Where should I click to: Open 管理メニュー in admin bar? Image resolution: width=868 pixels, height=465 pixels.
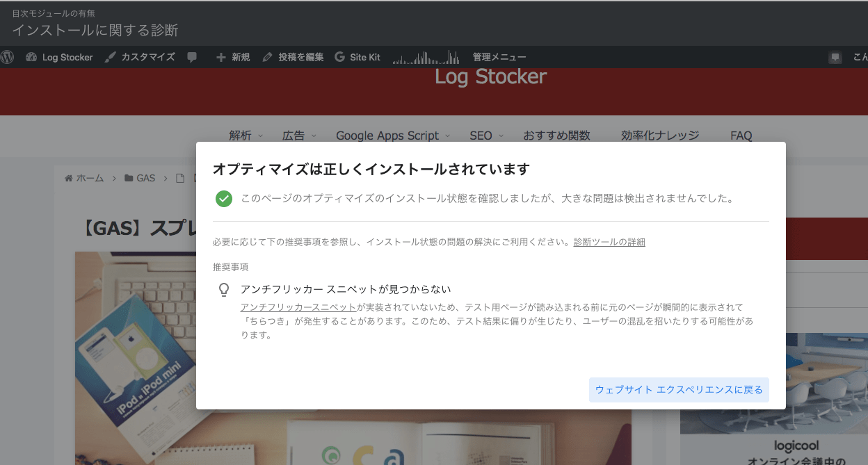pos(499,57)
